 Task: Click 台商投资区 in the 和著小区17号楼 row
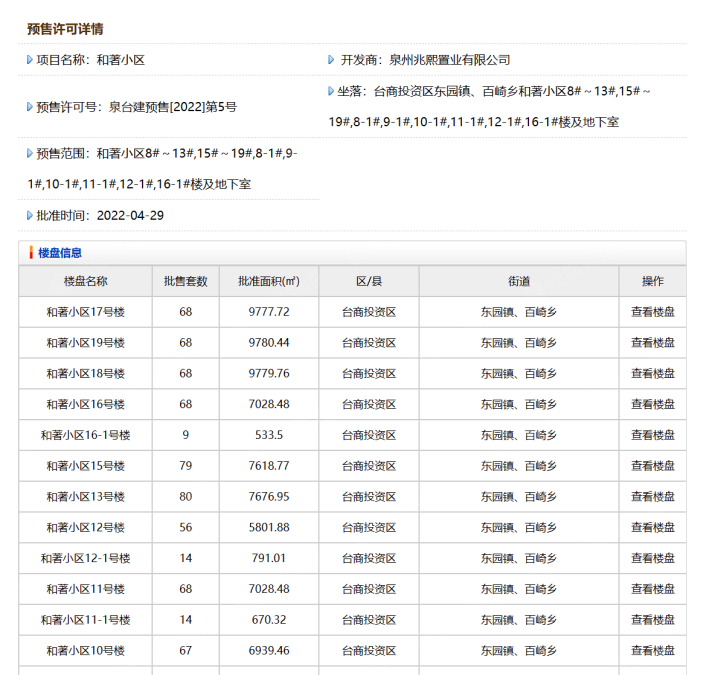coord(369,312)
